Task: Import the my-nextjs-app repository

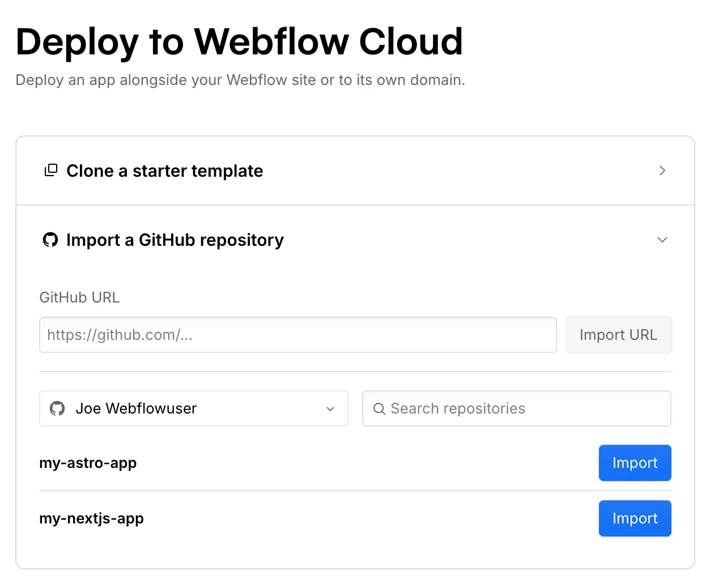Action: [x=635, y=518]
